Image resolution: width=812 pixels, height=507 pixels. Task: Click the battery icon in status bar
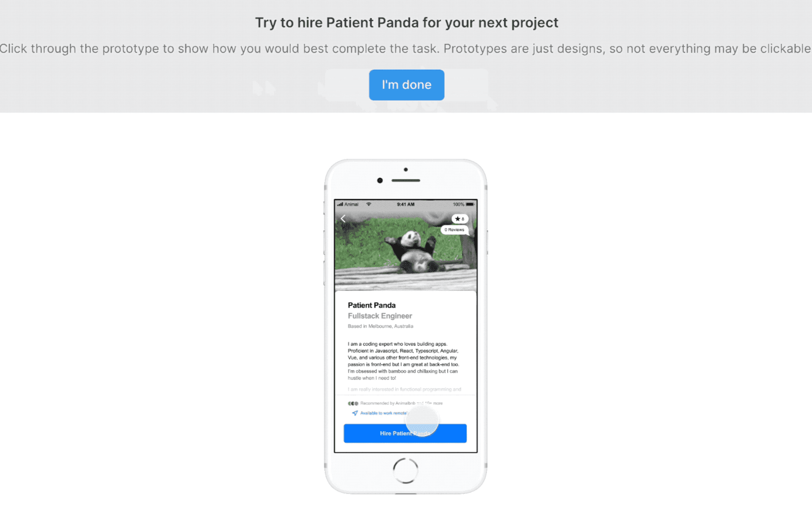[x=470, y=205]
